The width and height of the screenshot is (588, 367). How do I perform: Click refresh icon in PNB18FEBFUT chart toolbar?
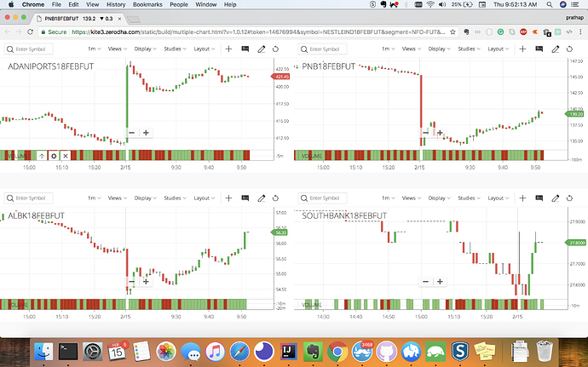(569, 49)
